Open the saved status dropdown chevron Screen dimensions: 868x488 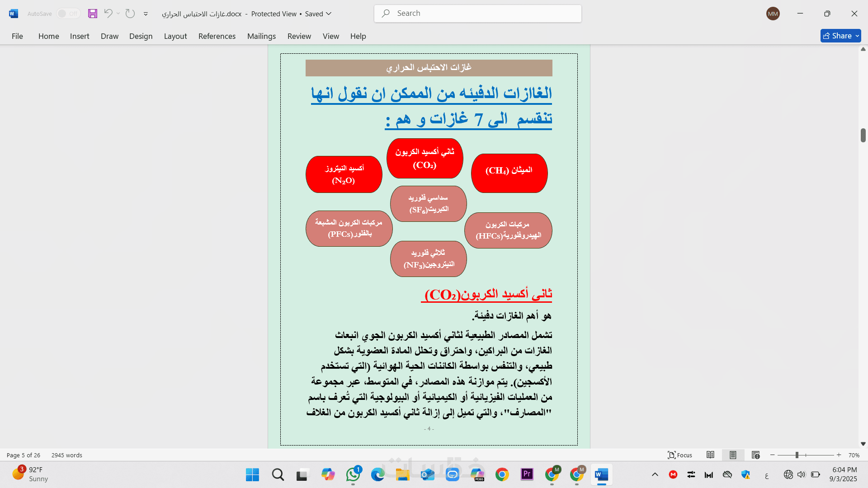point(329,14)
